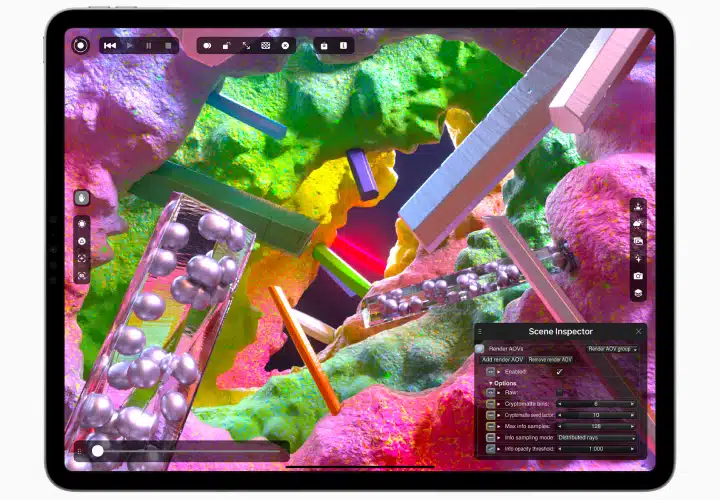The height and width of the screenshot is (500, 720).
Task: Increase Info opacity threshold with right arrow
Action: click(x=633, y=449)
